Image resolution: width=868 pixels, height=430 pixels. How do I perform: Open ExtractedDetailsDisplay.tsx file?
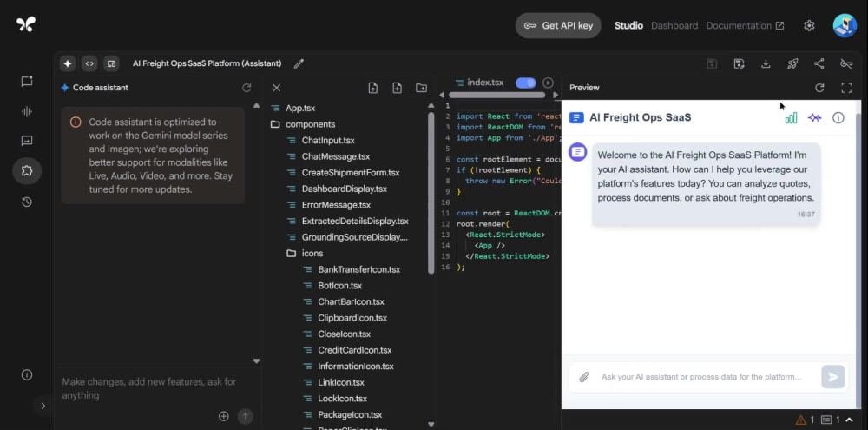(x=356, y=222)
